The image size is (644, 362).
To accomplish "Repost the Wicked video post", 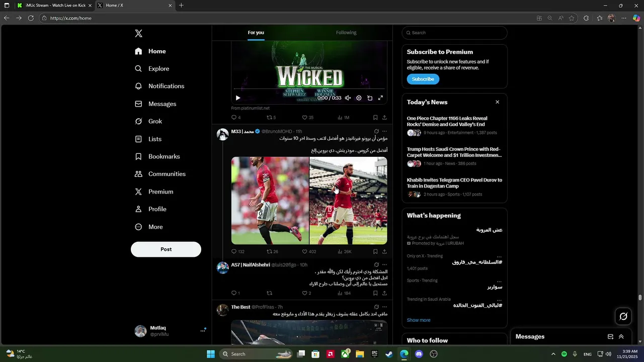I will pos(271,118).
